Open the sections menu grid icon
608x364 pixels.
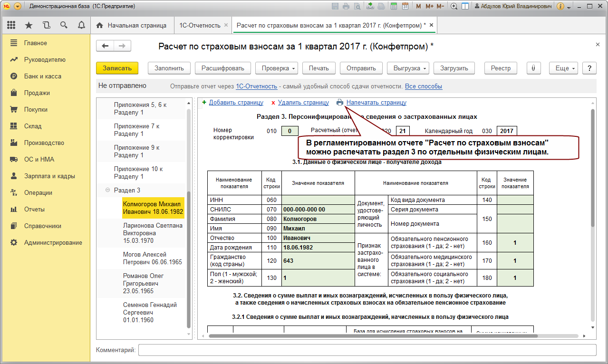pyautogui.click(x=11, y=25)
